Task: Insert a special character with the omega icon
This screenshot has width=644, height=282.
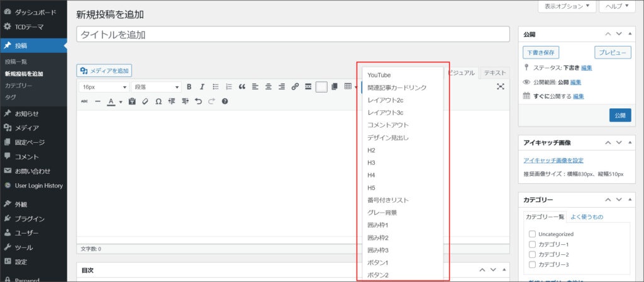Action: [x=158, y=101]
